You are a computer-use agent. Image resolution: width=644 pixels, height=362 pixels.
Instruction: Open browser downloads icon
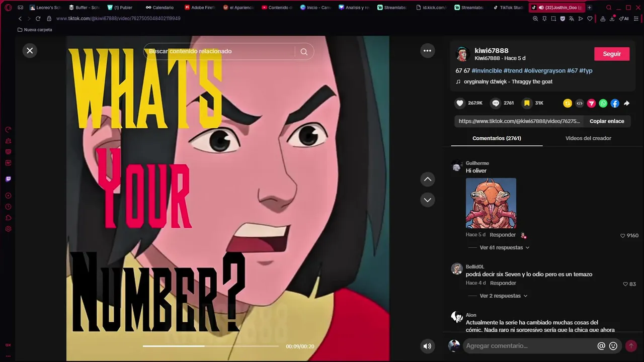pyautogui.click(x=612, y=19)
